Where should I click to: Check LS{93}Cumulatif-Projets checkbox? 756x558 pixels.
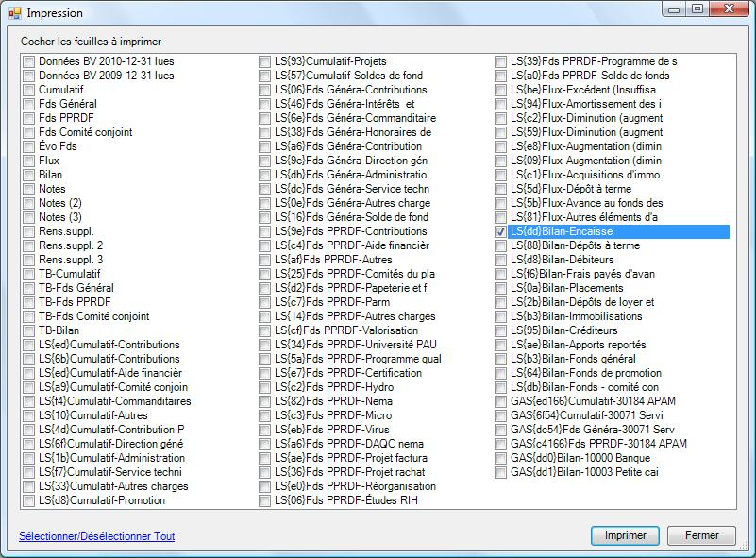265,61
